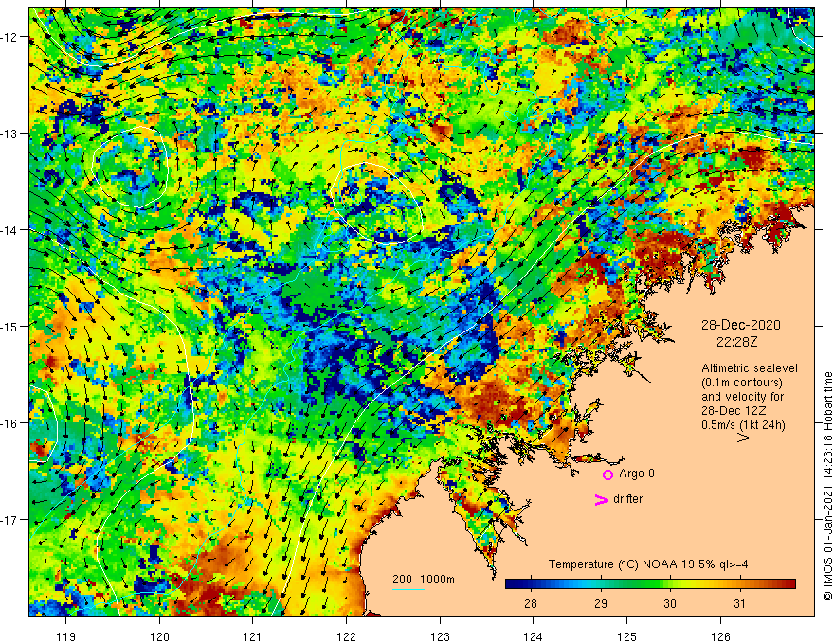Click the '28-Dec-2020' date text

[740, 325]
